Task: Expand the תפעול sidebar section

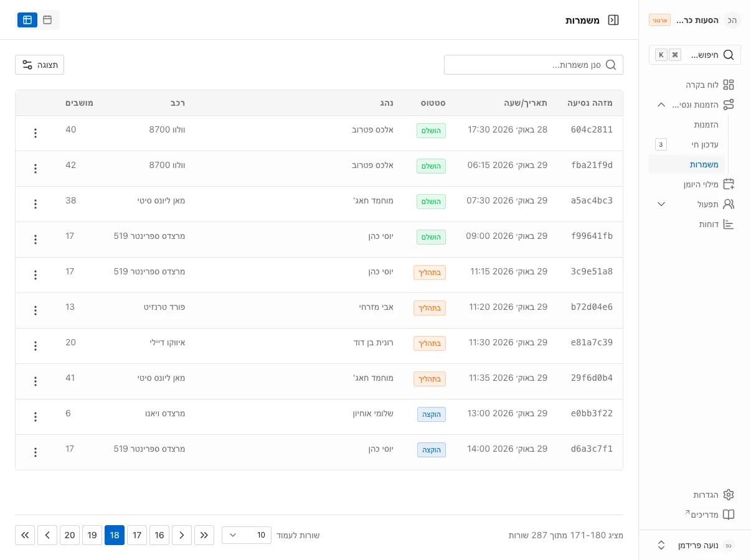Action: point(695,204)
